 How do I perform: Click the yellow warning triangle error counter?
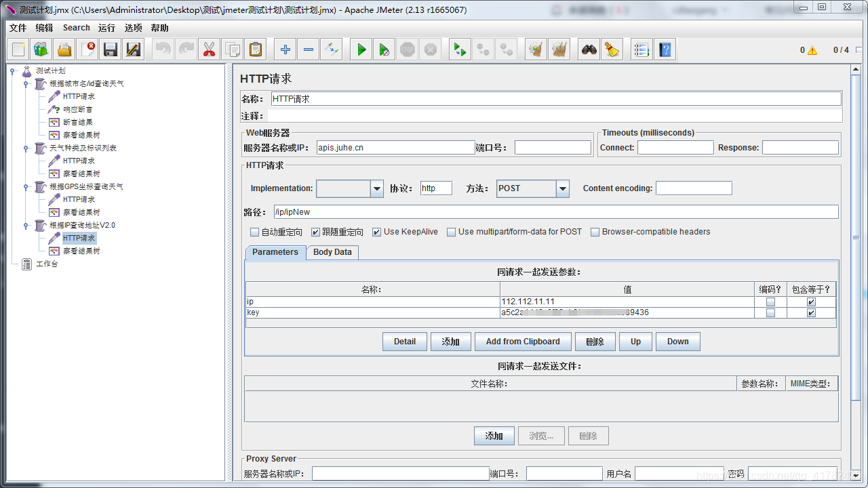pos(812,50)
